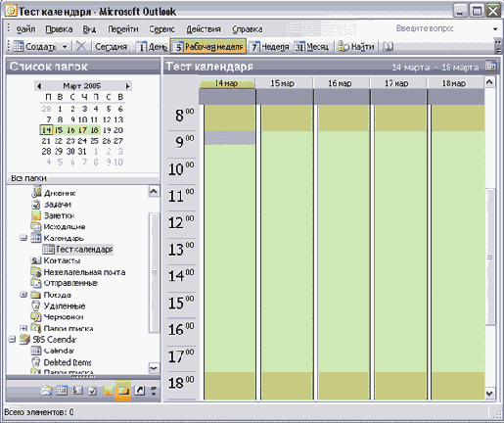The image size is (504, 423).
Task: Open Tasks via bottom navigation icon
Action: tap(93, 391)
